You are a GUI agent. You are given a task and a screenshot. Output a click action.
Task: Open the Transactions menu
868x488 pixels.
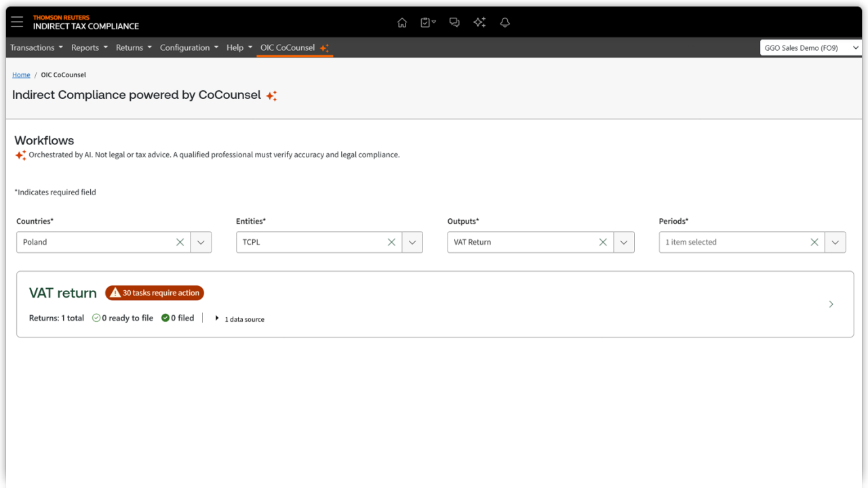click(x=37, y=47)
